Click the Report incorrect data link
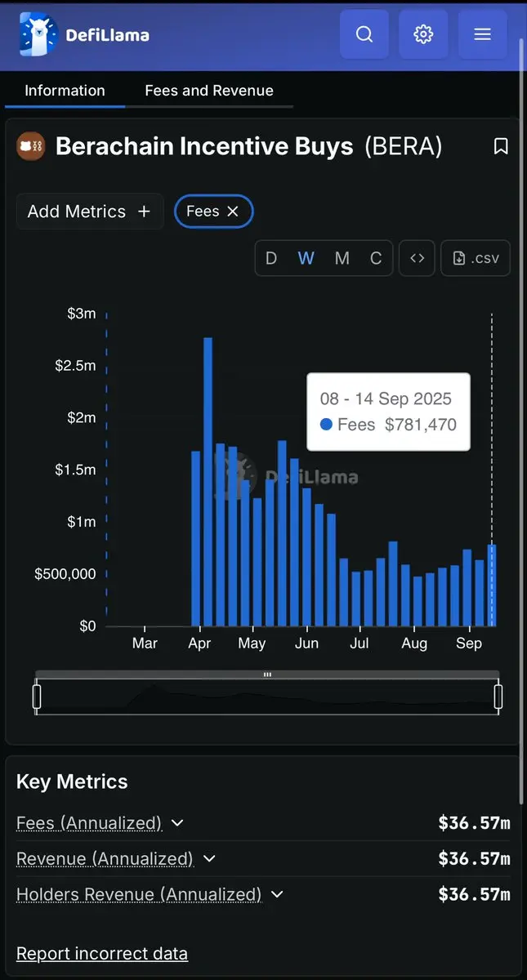This screenshot has height=980, width=527. click(102, 953)
